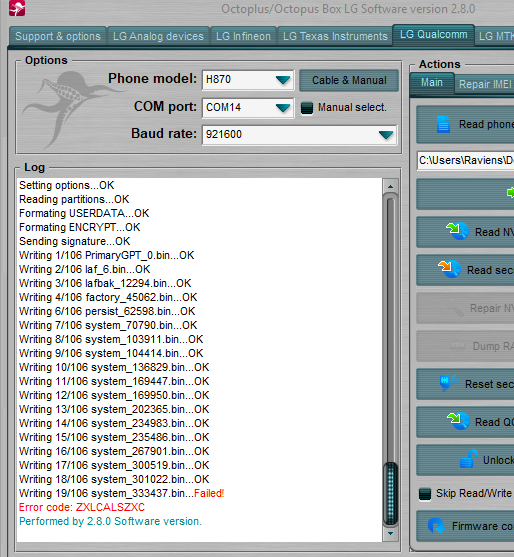Screen dimensions: 514x557
Task: Click the log scroll up arrow
Action: click(390, 186)
